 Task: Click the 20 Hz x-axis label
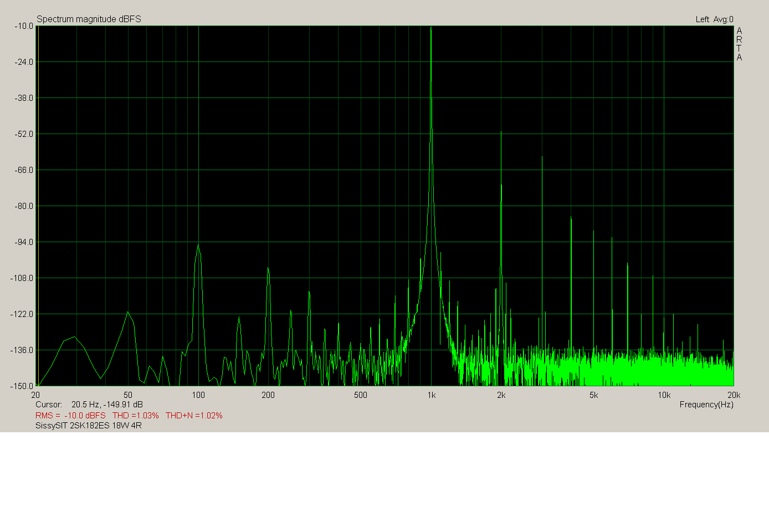(x=35, y=395)
